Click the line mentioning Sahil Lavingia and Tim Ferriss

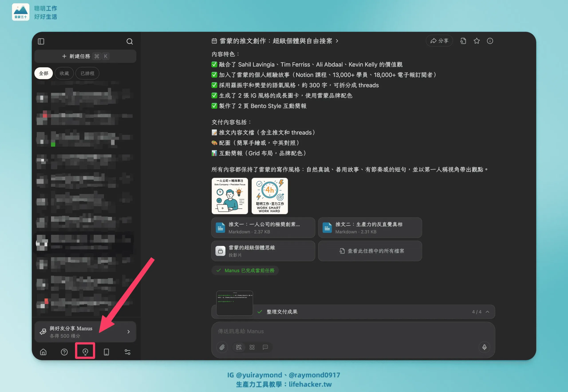[x=307, y=65]
